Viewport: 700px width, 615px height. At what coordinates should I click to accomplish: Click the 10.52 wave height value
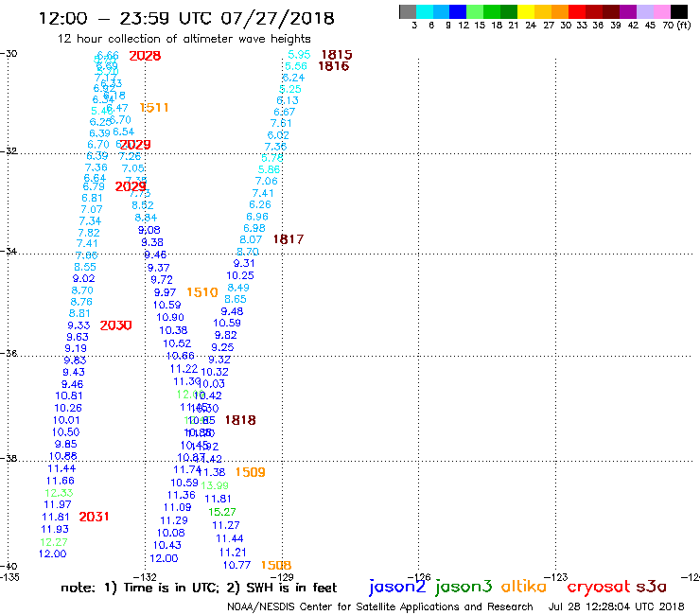pyautogui.click(x=177, y=343)
